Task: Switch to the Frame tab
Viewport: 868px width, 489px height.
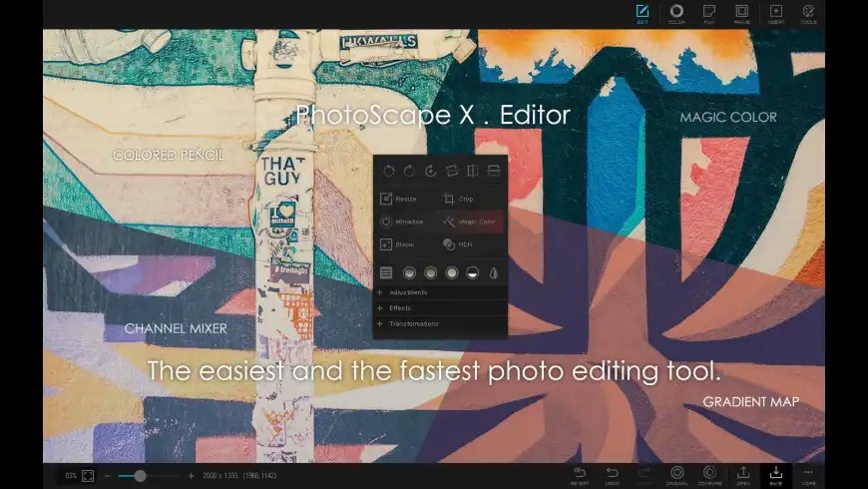Action: [741, 14]
